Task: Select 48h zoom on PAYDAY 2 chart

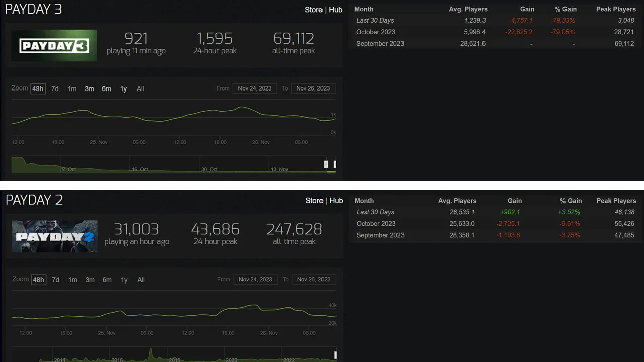Action: pyautogui.click(x=39, y=280)
